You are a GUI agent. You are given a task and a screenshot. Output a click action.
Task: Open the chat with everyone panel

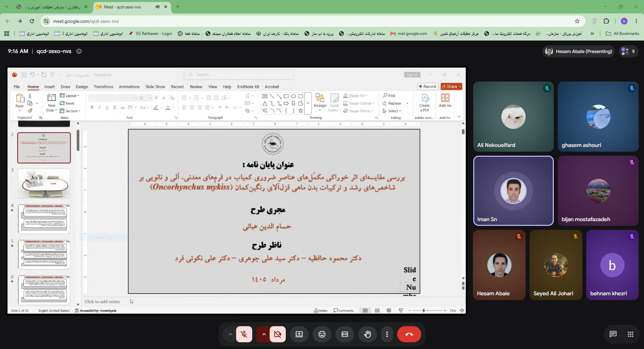(x=613, y=334)
